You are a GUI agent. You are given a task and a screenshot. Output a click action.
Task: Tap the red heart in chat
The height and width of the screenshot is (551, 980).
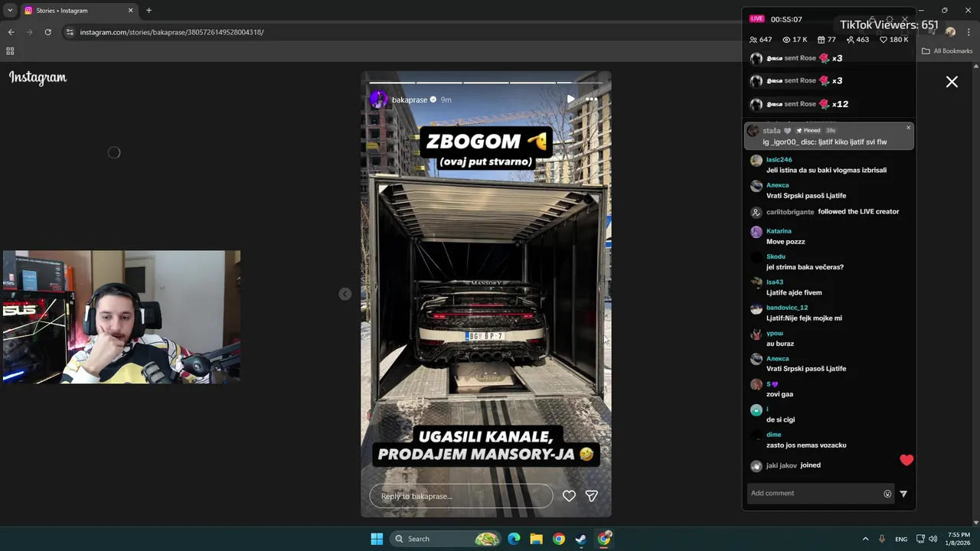click(x=906, y=460)
